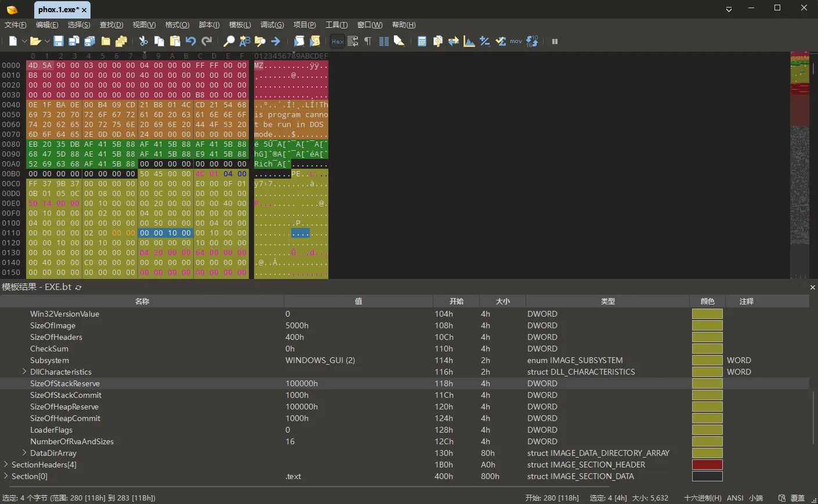Toggle 覆盖 overwrite mode in the status bar

coord(798,498)
